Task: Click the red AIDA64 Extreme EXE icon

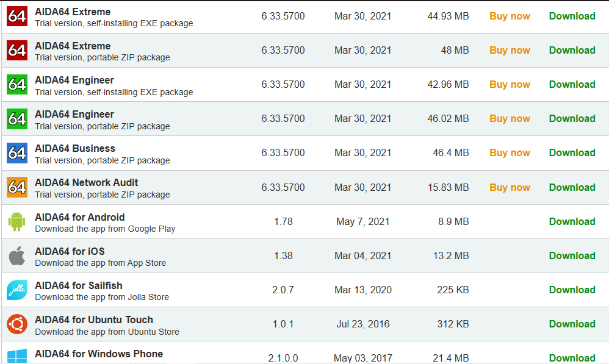Action: (17, 16)
